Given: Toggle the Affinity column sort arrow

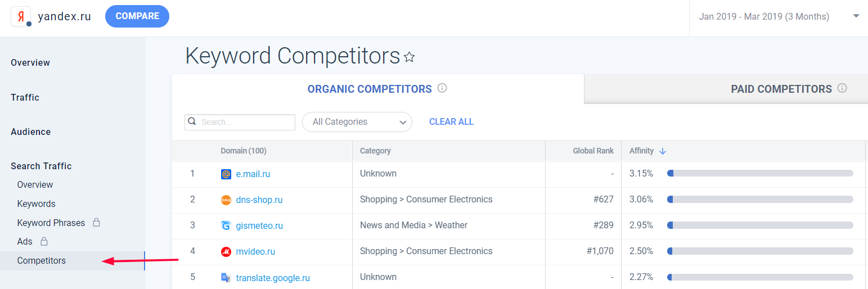Looking at the screenshot, I should 663,151.
